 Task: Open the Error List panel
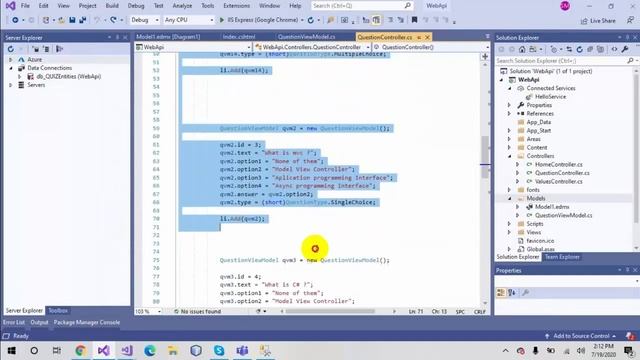pos(14,322)
